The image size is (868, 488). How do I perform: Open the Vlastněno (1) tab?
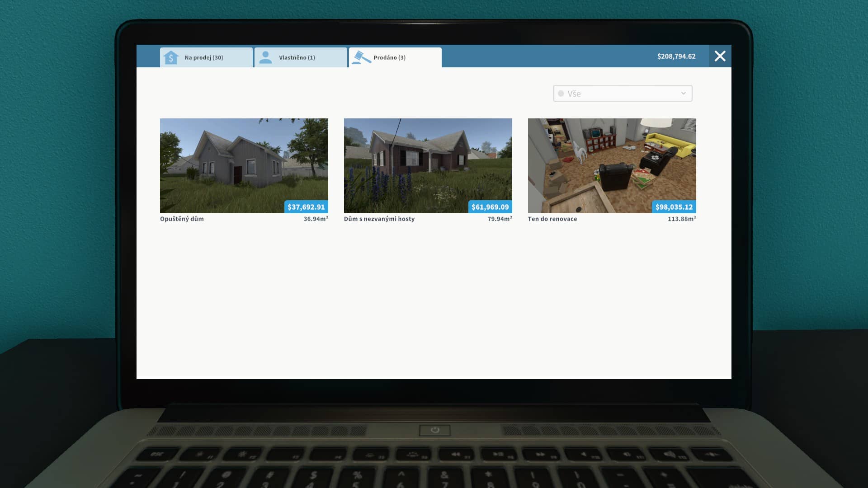(x=301, y=57)
